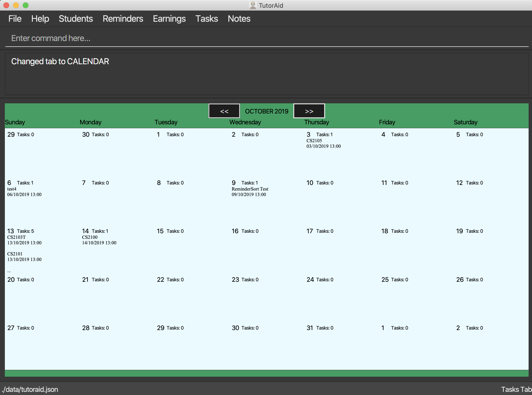Screen dimensions: 532x395
Task: Open the Earnings menu
Action: (x=169, y=19)
